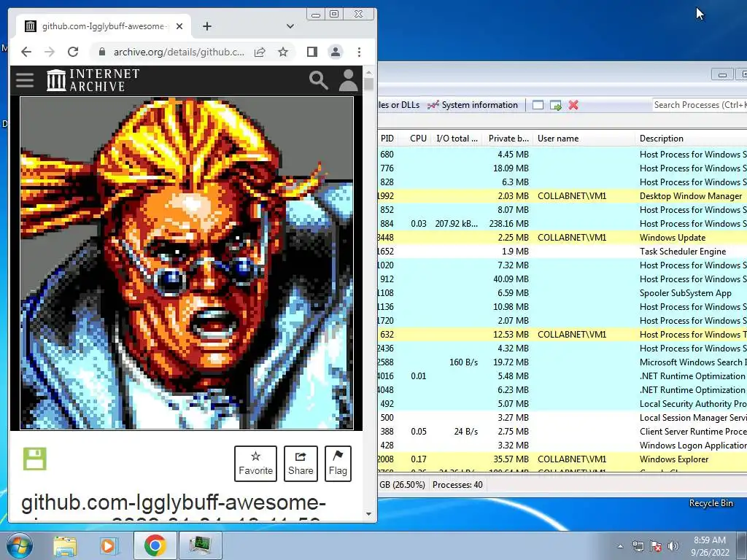The height and width of the screenshot is (560, 747).
Task: Click the find-window green arrow icon
Action: point(555,105)
